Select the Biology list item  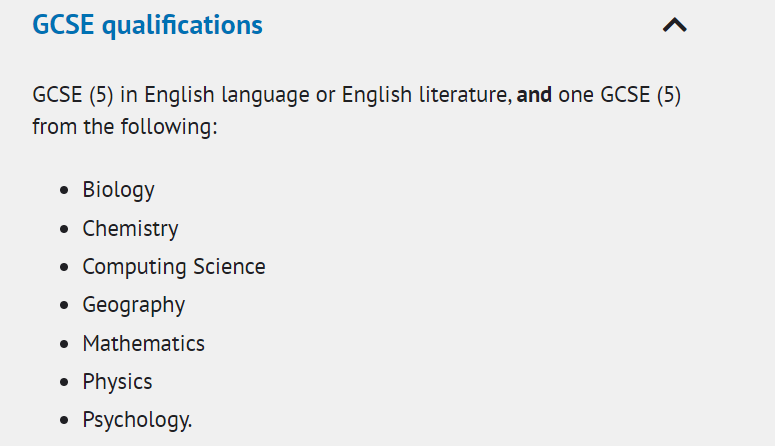pyautogui.click(x=119, y=190)
